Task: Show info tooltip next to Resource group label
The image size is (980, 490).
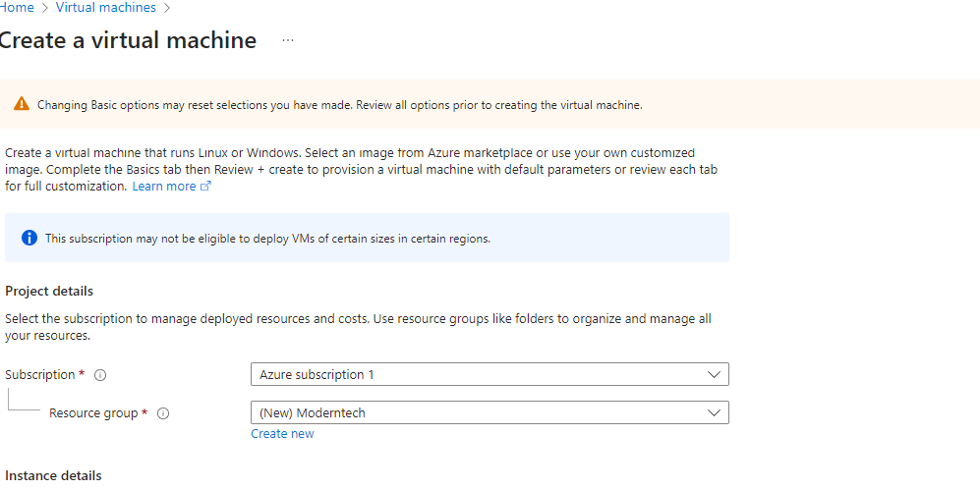Action: coord(163,413)
